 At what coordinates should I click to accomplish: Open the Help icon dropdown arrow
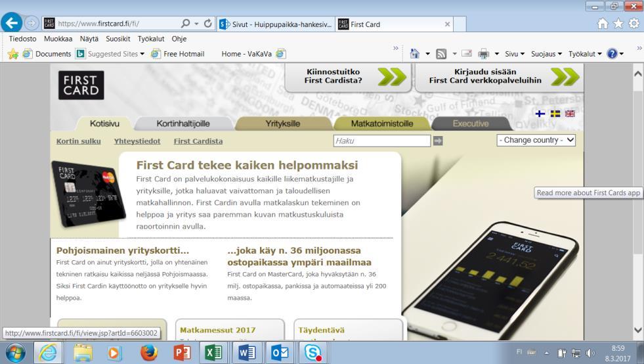(622, 54)
